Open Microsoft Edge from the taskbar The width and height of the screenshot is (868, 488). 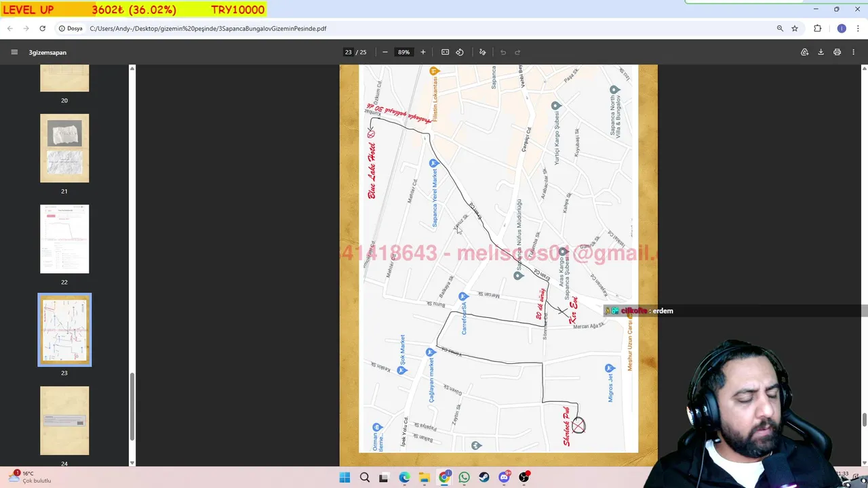[404, 477]
